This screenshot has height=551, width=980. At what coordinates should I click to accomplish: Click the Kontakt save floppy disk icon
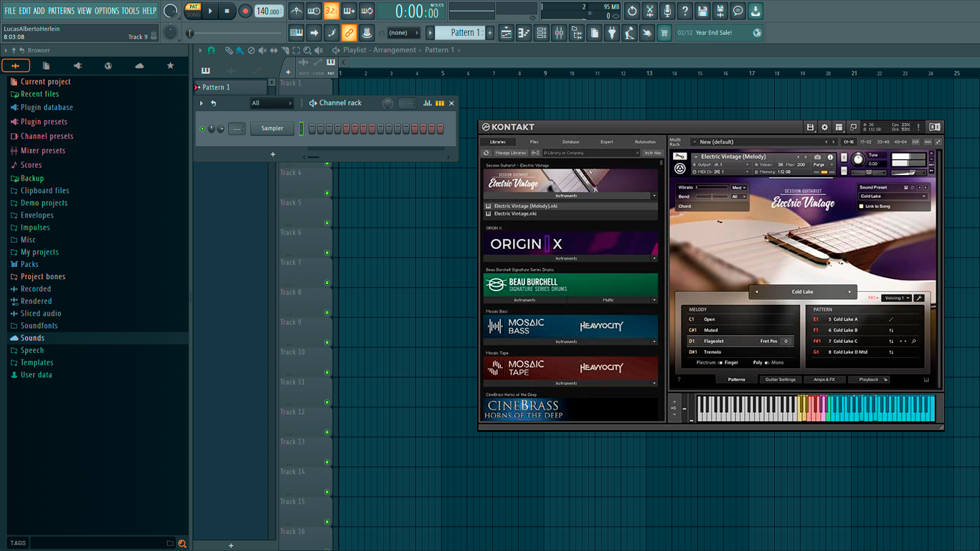click(x=810, y=127)
